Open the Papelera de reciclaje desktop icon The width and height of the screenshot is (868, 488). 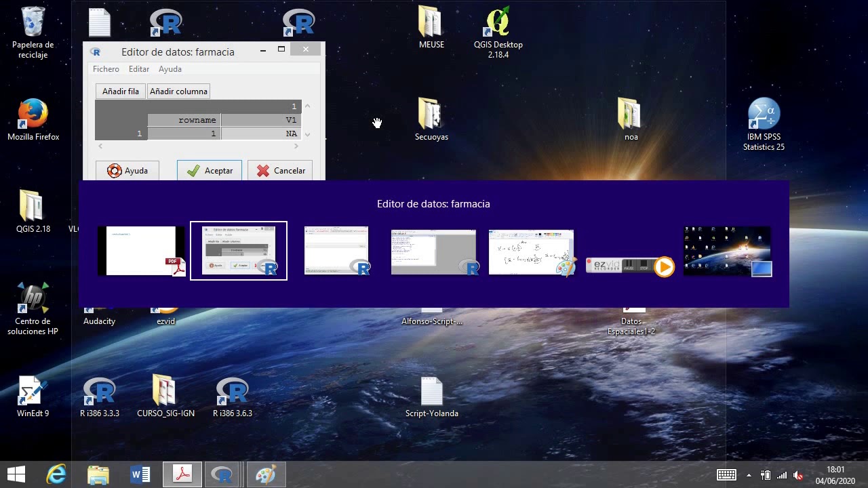[33, 32]
